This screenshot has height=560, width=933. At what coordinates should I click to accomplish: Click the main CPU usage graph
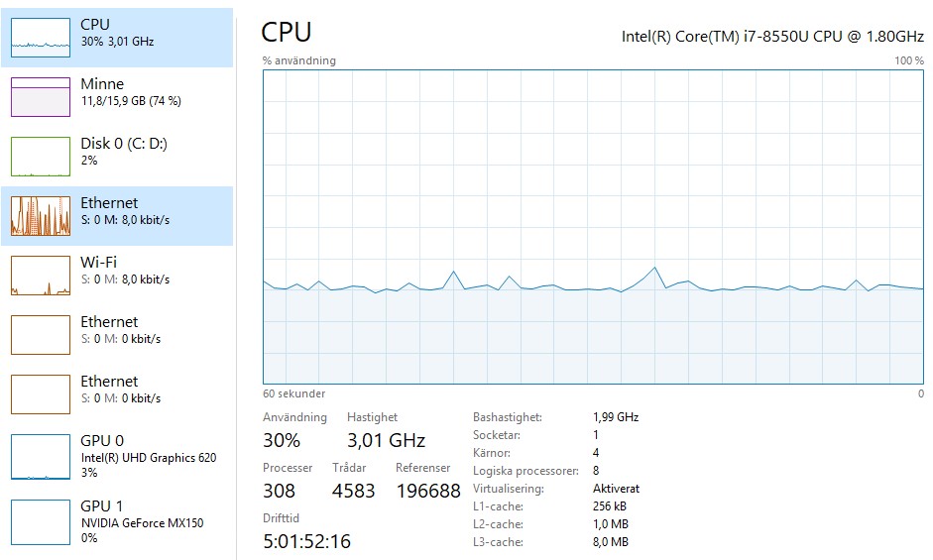pyautogui.click(x=593, y=226)
